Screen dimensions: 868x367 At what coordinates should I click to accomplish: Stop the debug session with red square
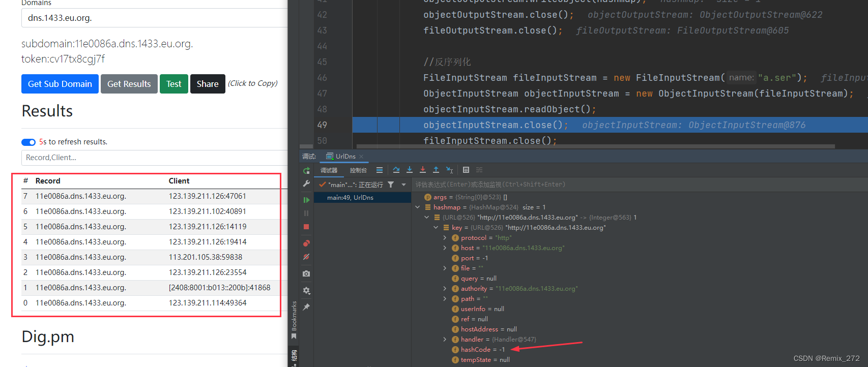pyautogui.click(x=306, y=227)
